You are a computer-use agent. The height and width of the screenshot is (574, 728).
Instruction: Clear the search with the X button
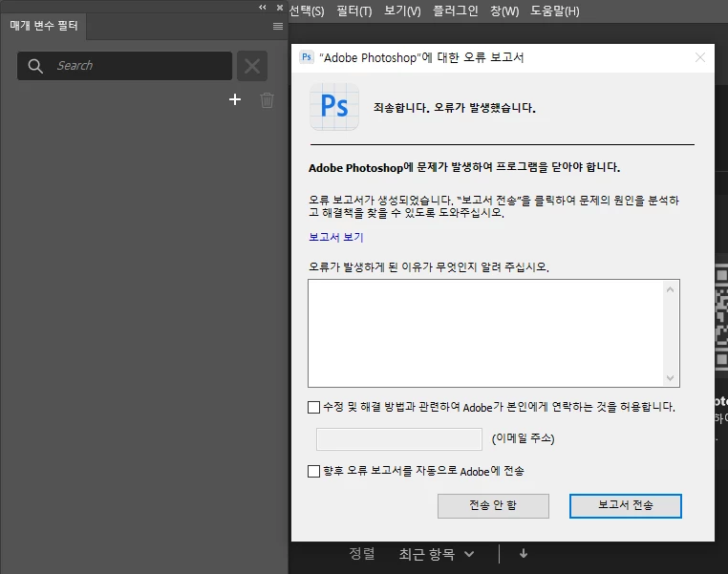click(x=252, y=66)
